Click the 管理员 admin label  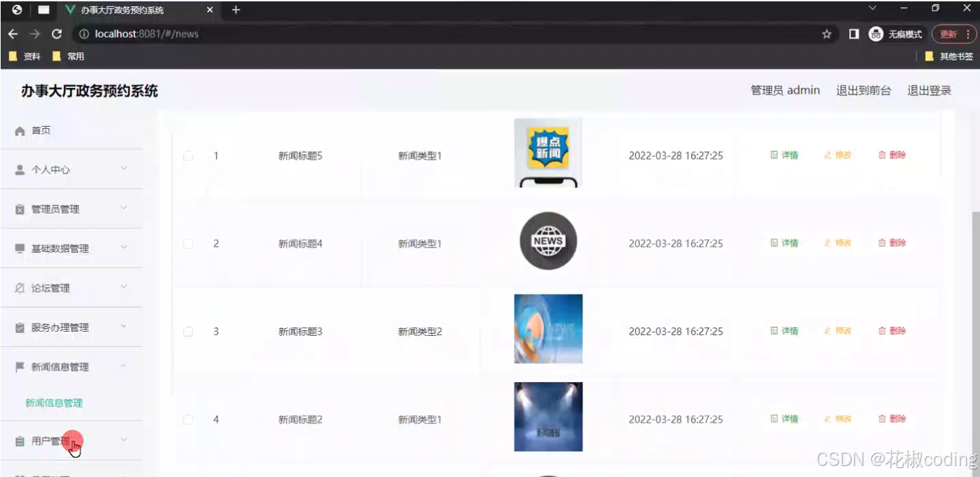tap(785, 90)
